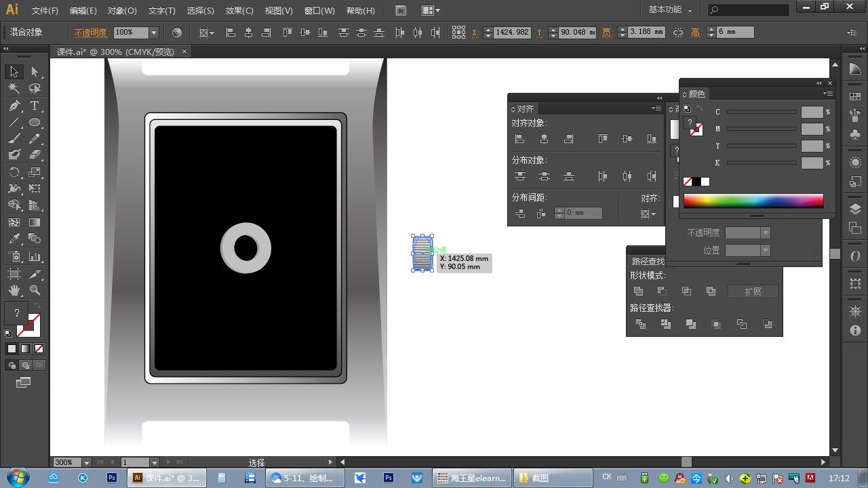Select the Zoom tool
Viewport: 868px width, 488px height.
tap(35, 290)
